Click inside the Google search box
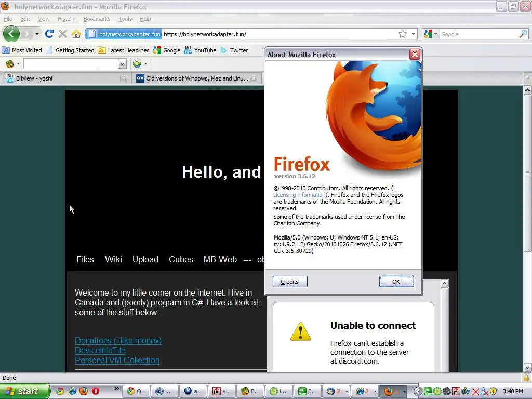 pos(478,34)
